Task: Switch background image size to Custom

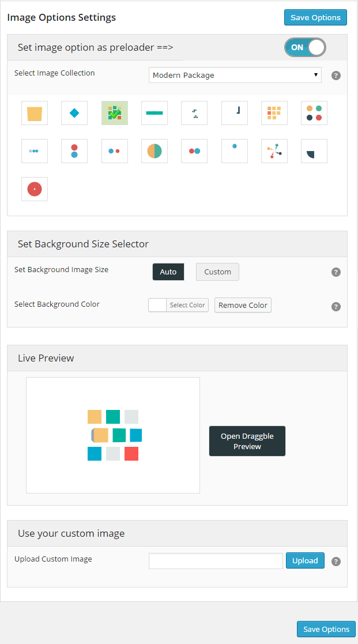Action: click(217, 272)
